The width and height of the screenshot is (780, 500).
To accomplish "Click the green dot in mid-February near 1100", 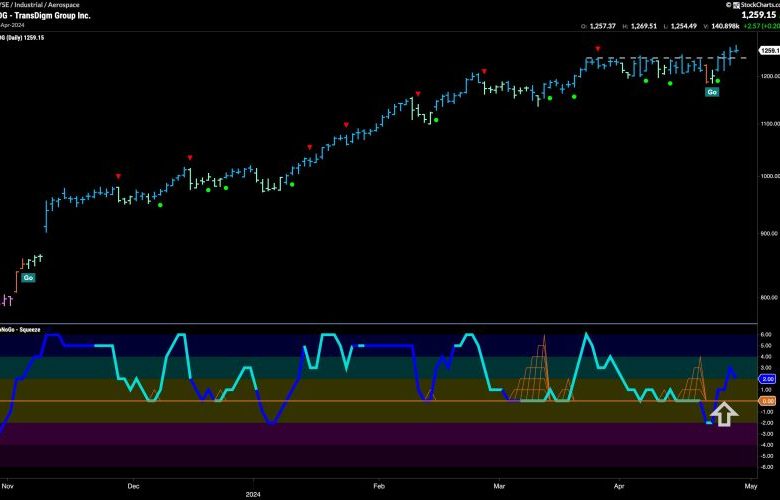I will click(x=436, y=119).
